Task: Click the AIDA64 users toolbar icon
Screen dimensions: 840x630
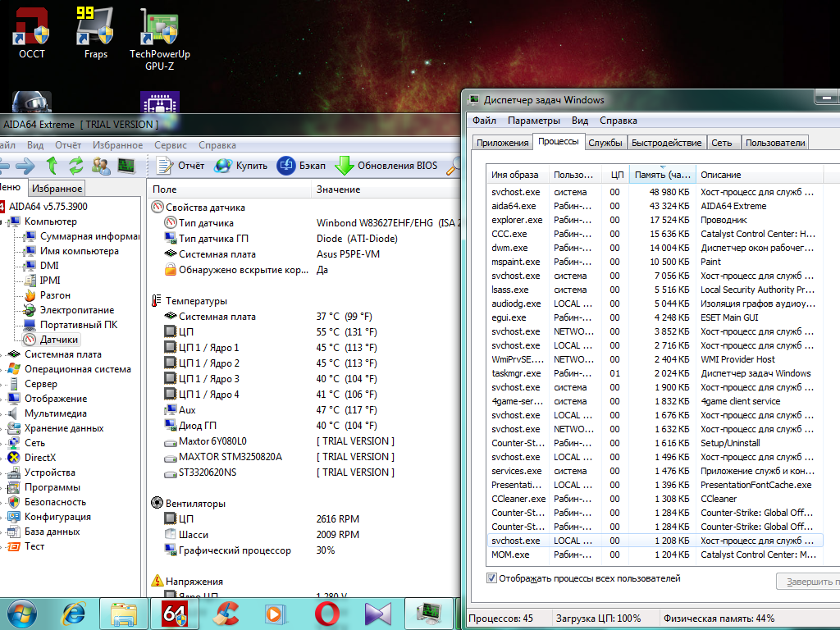Action: [x=101, y=166]
